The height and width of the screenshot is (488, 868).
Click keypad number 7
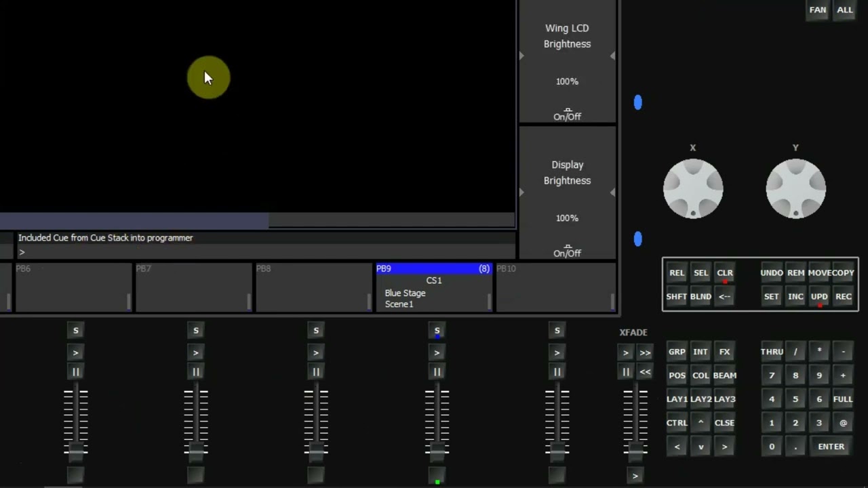pos(772,375)
